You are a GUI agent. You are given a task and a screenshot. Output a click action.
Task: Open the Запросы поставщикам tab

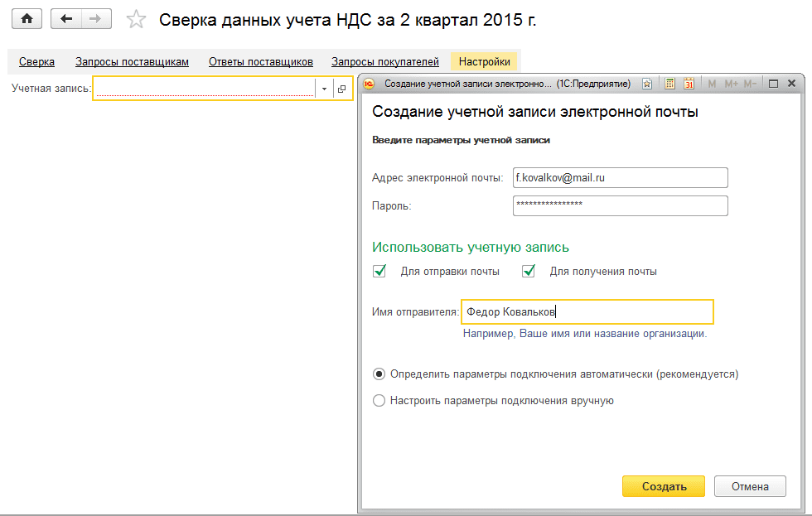[132, 61]
